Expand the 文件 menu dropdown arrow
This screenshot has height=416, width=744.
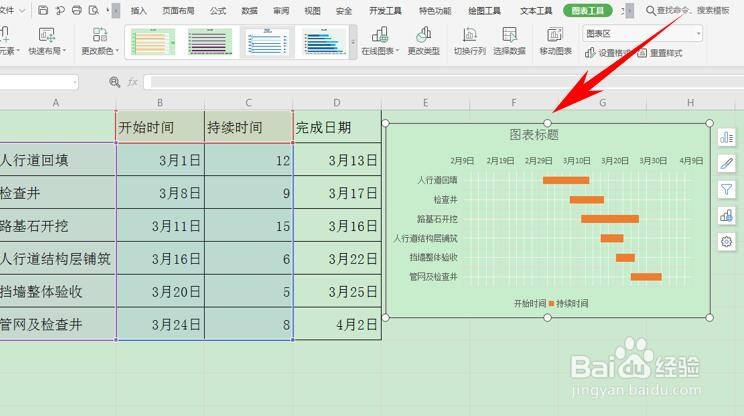pyautogui.click(x=22, y=10)
